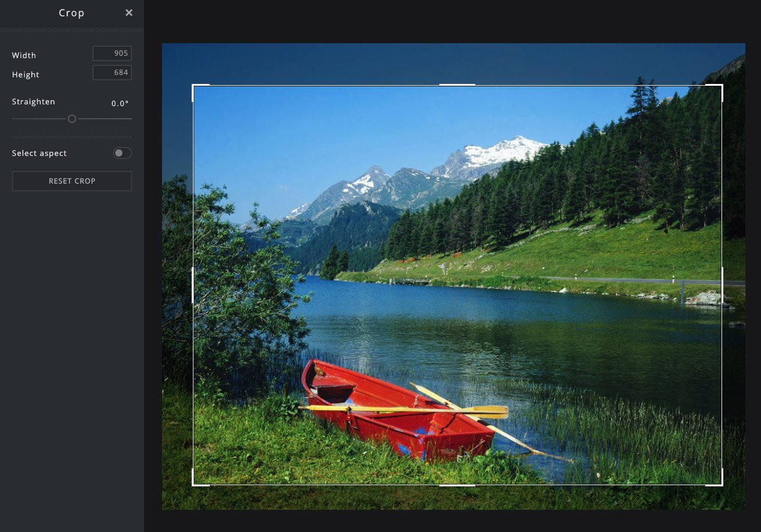The width and height of the screenshot is (761, 532).
Task: Click the Height input field
Action: tap(112, 73)
